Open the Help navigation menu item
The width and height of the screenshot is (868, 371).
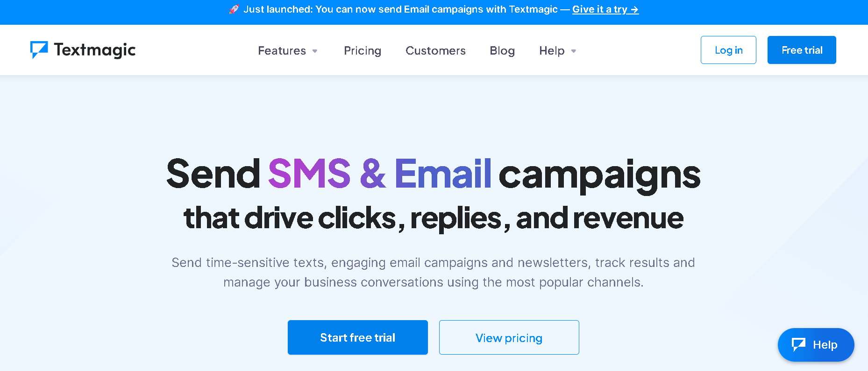tap(552, 50)
